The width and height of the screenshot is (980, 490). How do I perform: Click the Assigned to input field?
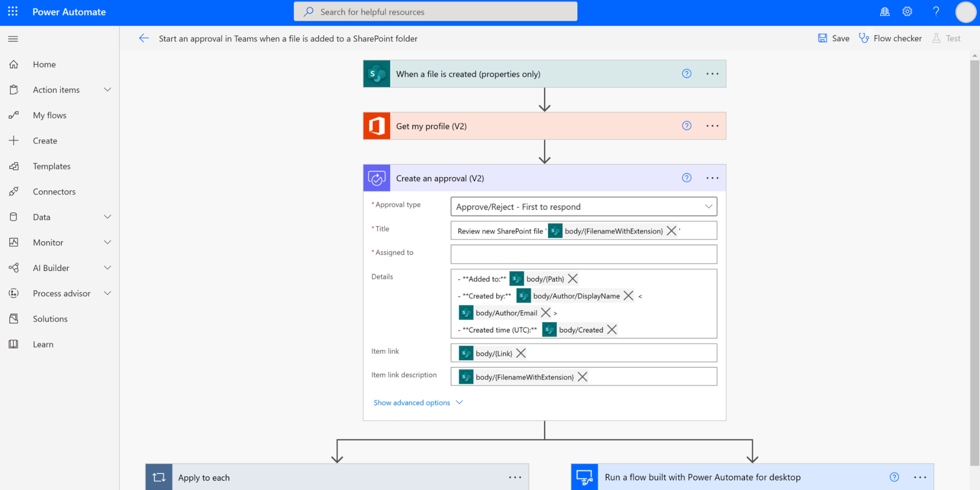pyautogui.click(x=584, y=254)
